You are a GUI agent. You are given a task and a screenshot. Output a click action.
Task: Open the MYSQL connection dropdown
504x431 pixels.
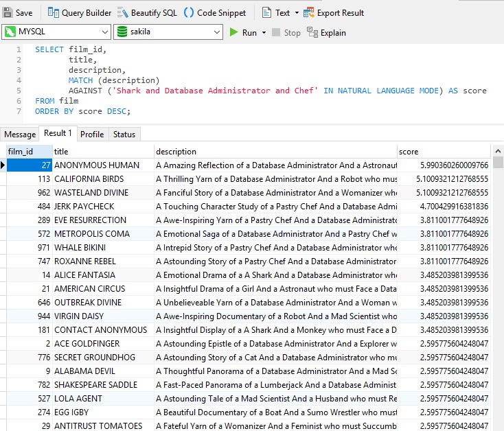pyautogui.click(x=105, y=32)
